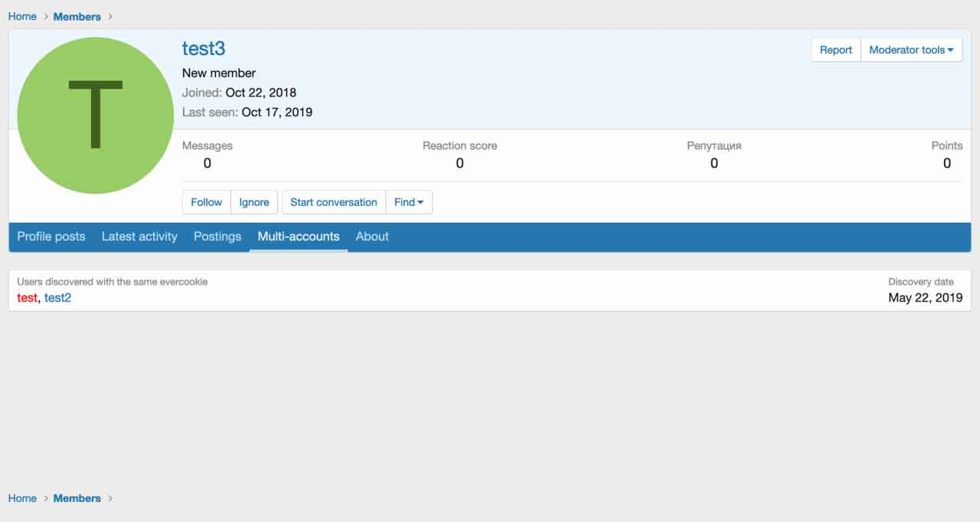Open the test2 user profile

pos(57,298)
